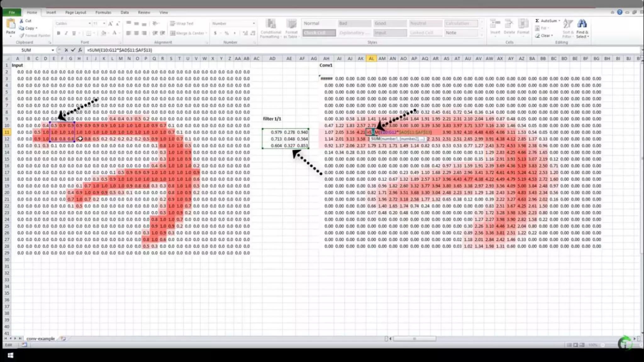
Task: Click the AutoSum sigma icon
Action: point(537,21)
